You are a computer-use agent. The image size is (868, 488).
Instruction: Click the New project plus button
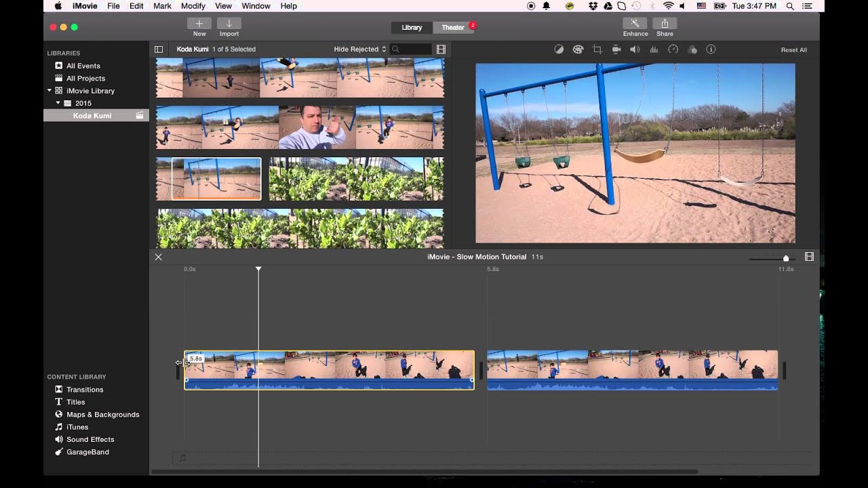(199, 23)
